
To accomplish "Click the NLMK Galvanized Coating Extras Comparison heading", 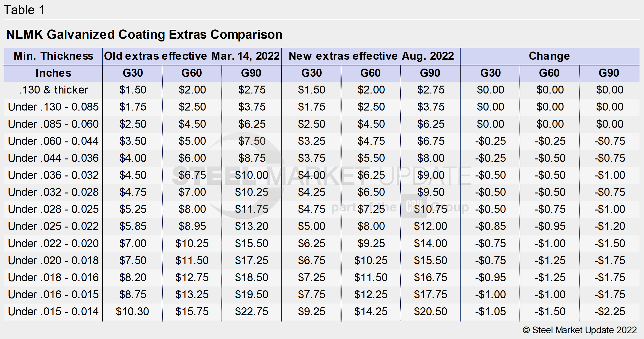I will 144,35.
